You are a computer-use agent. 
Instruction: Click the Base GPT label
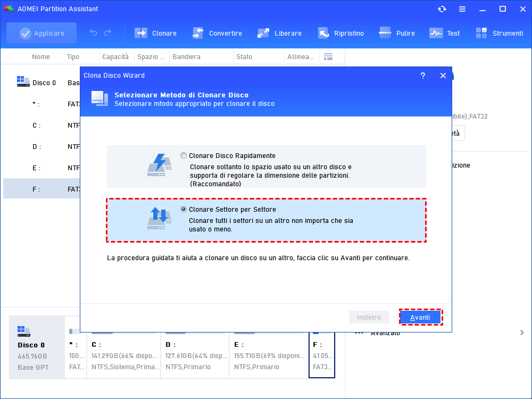point(33,368)
